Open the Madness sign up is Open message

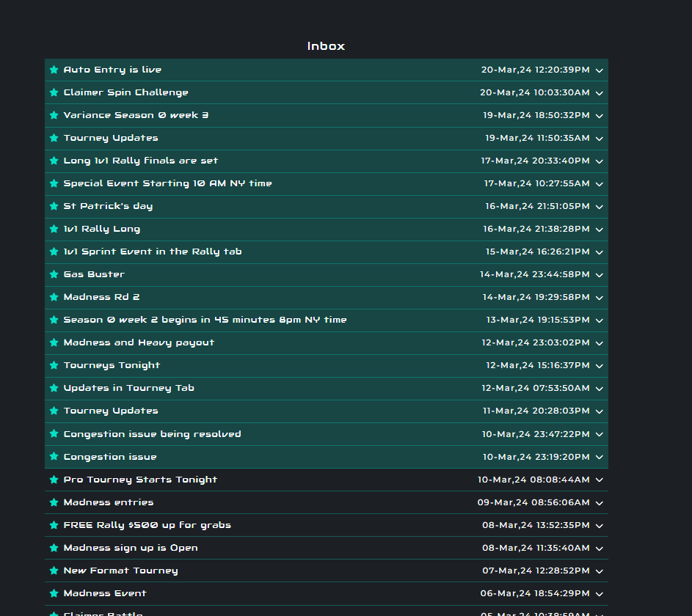tap(131, 548)
